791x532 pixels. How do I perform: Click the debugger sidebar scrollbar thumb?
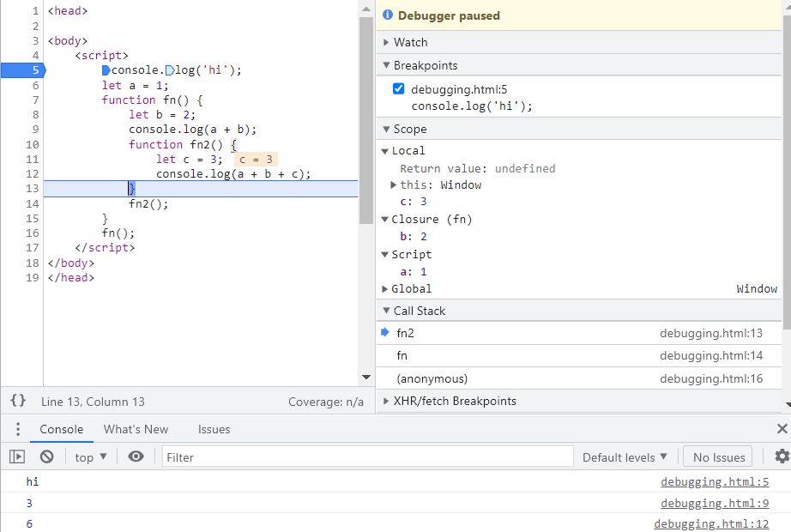(787, 172)
